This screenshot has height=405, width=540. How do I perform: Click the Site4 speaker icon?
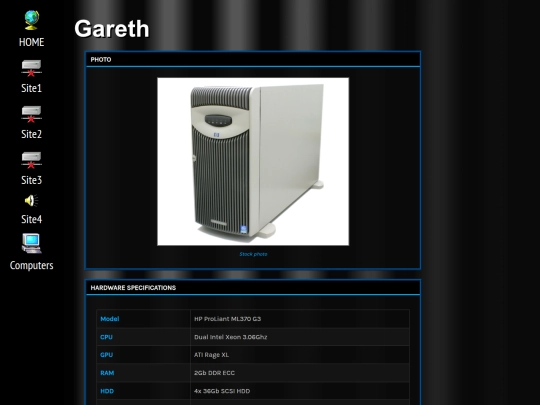tap(31, 201)
